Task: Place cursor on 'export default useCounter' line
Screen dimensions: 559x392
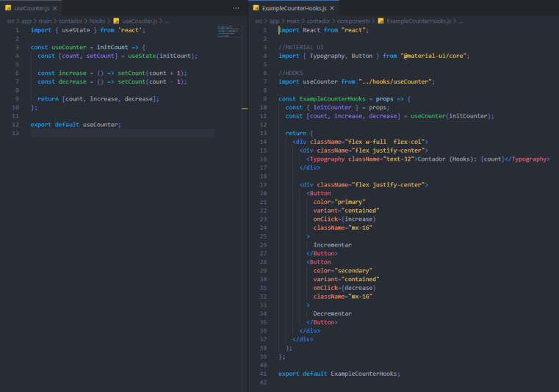Action: click(76, 124)
